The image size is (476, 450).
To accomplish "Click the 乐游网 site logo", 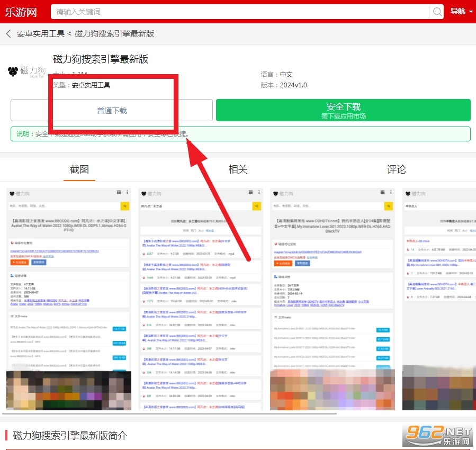I will click(21, 12).
